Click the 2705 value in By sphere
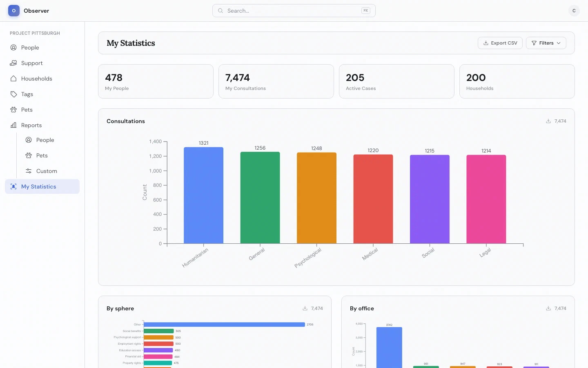Screen dimensions: 588x368 (x=310, y=325)
